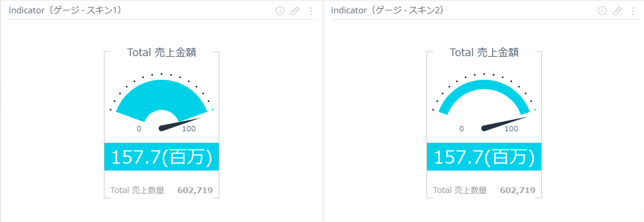Screen dimensions: 644x222
Task: Click the Total 売上金額 title in Skin2 gauge
Action: (x=484, y=53)
